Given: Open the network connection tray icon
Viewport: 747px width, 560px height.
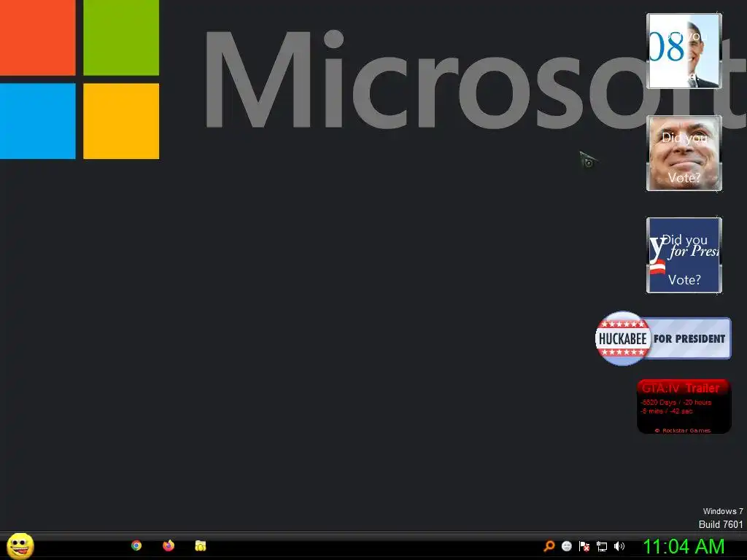Looking at the screenshot, I should (602, 547).
